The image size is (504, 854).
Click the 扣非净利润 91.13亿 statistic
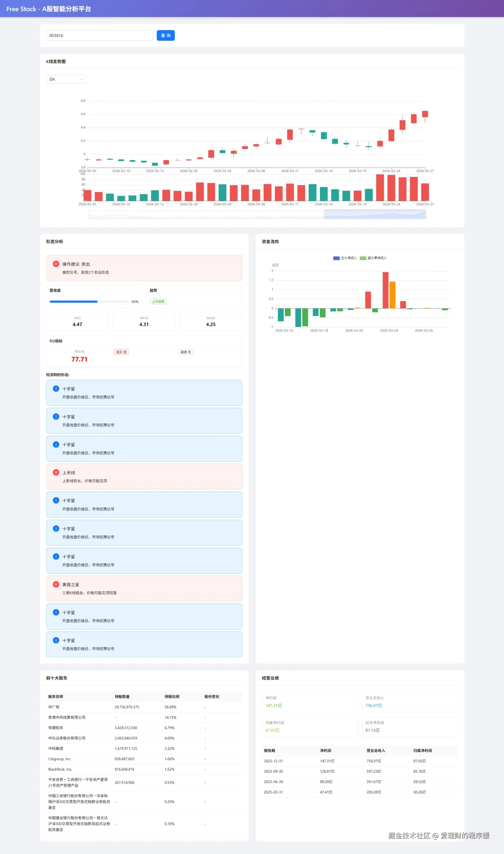coord(410,727)
